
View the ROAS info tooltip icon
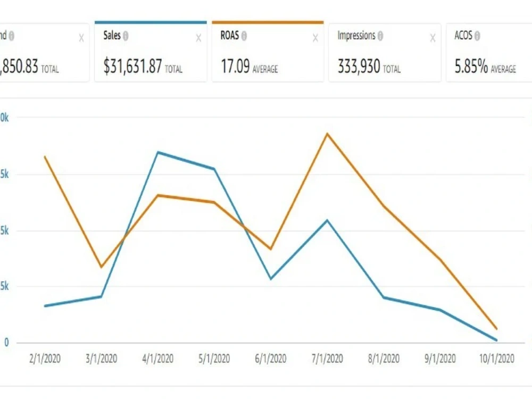[x=244, y=37]
